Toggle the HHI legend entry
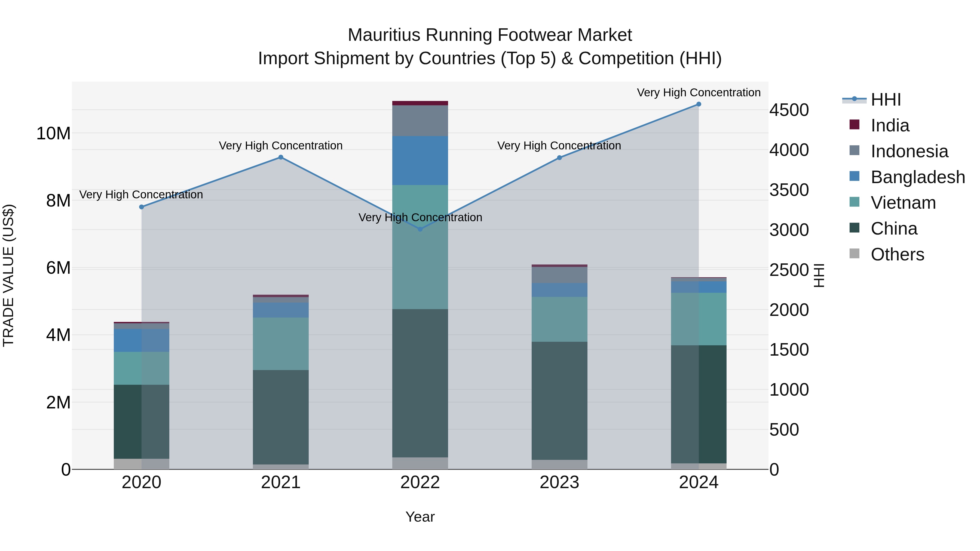 click(872, 100)
